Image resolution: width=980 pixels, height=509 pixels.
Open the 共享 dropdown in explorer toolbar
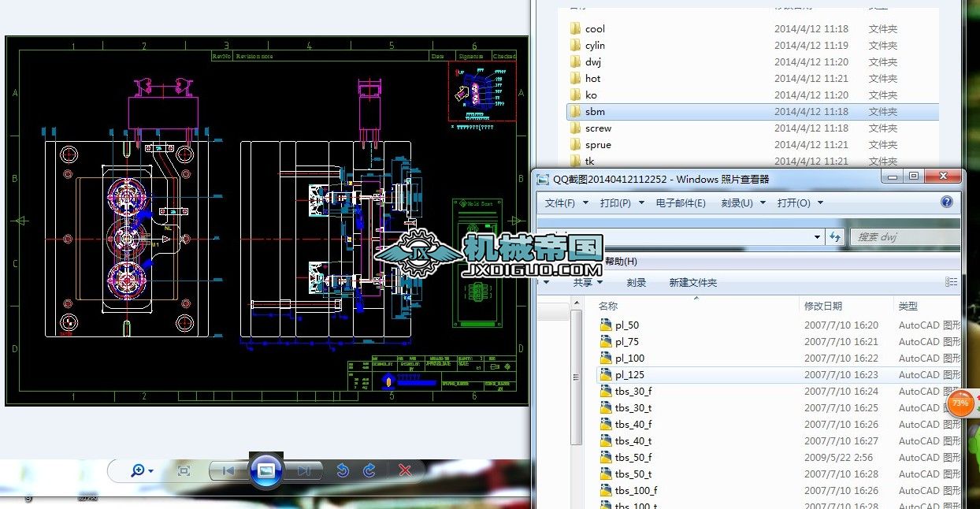(x=588, y=282)
